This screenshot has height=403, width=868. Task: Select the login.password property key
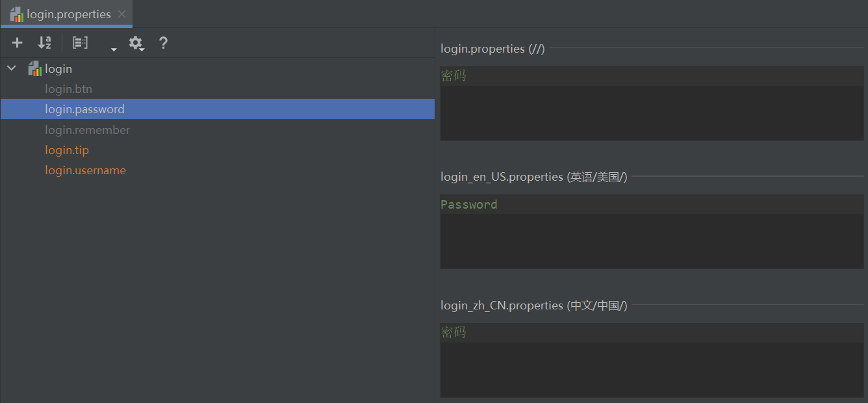point(84,109)
